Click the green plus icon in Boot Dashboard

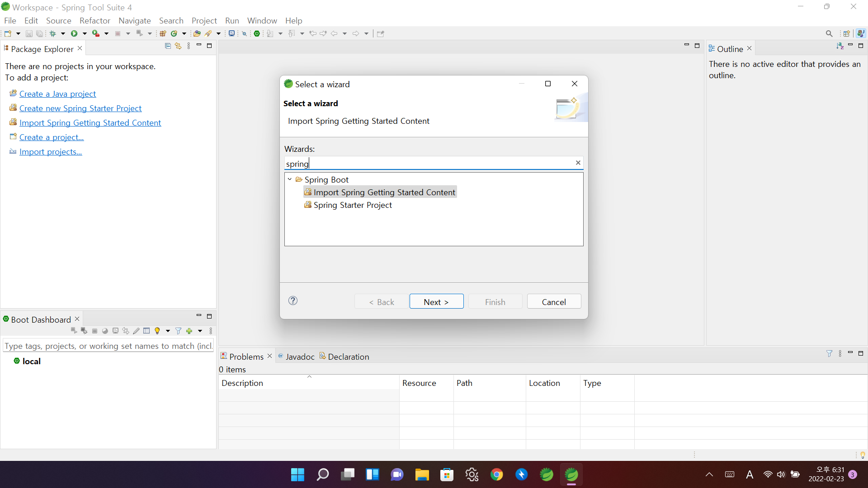(x=189, y=331)
